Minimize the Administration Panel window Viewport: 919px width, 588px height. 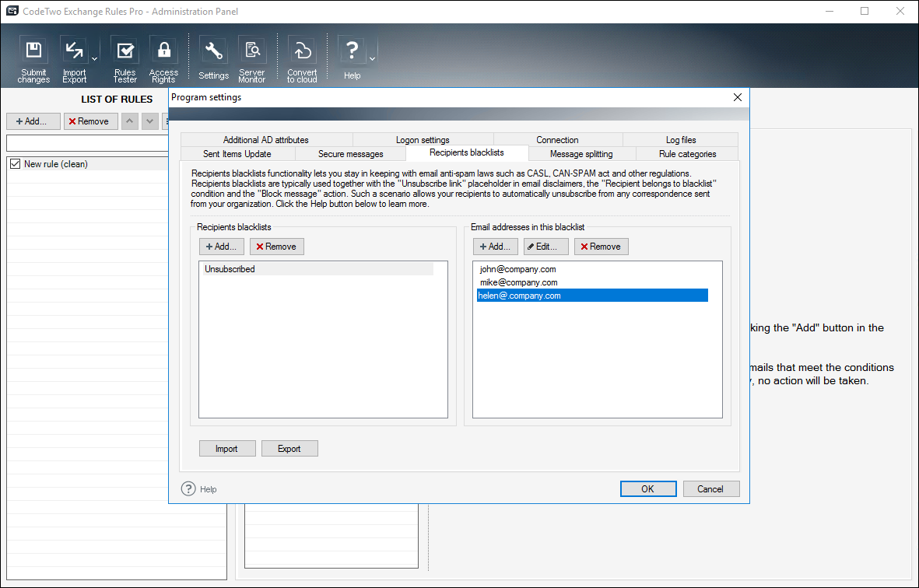[829, 11]
